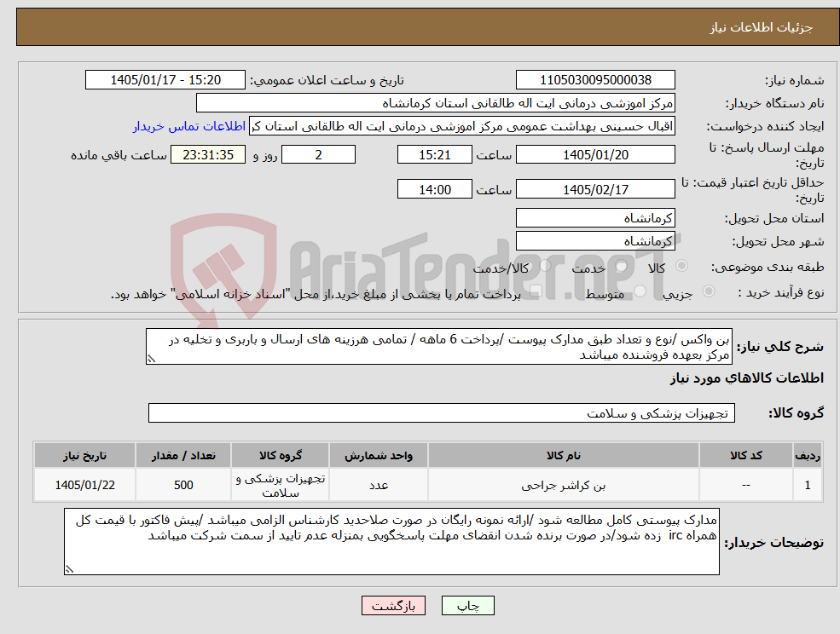Click the تعداد / مقدار column header
Image resolution: width=840 pixels, height=634 pixels.
[183, 455]
